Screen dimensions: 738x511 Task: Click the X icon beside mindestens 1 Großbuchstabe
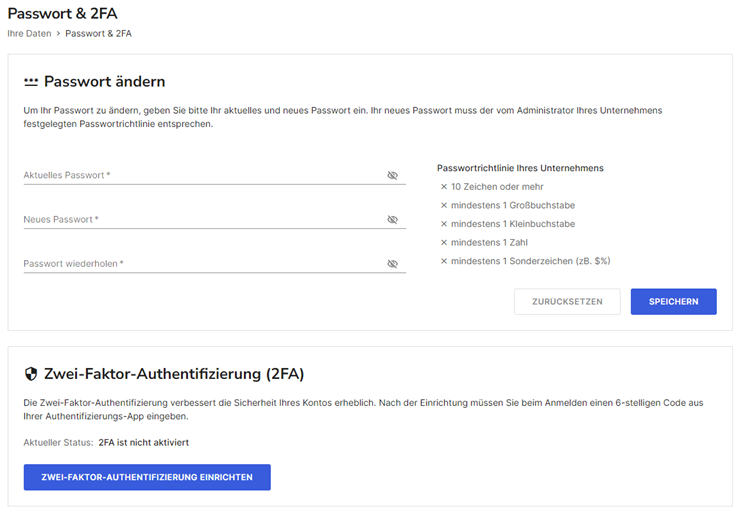click(x=444, y=205)
